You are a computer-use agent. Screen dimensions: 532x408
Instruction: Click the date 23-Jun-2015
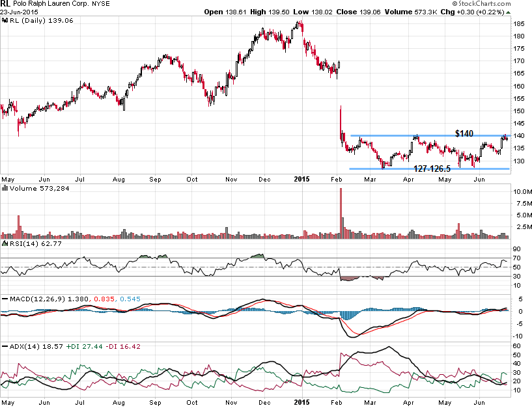coord(20,12)
